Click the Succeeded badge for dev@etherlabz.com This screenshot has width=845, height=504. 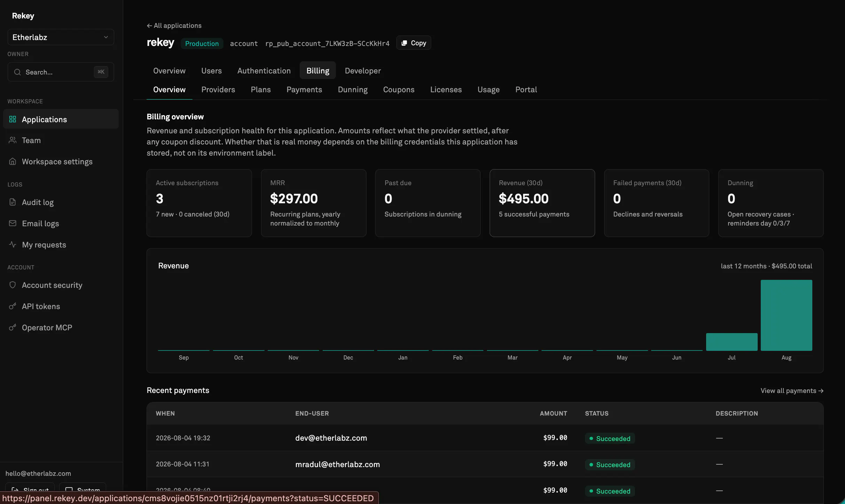610,438
